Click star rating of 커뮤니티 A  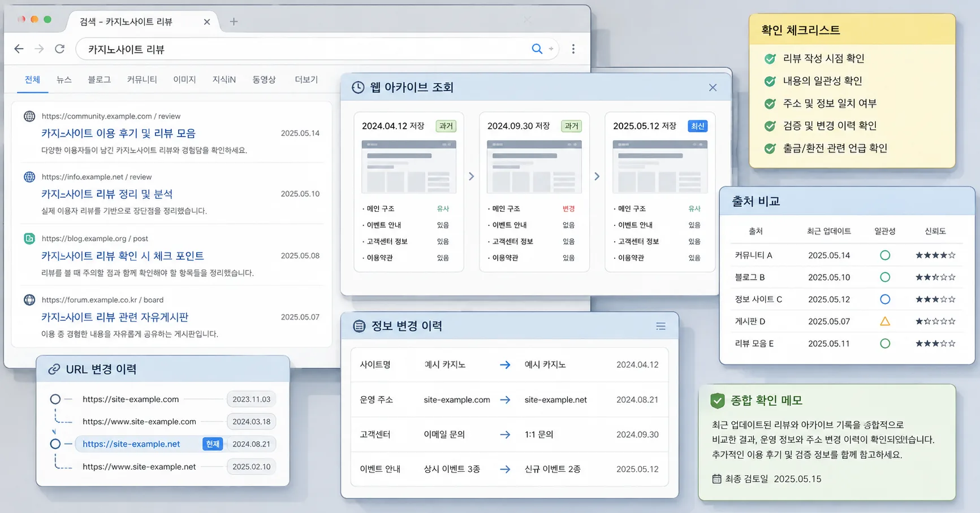click(x=935, y=255)
